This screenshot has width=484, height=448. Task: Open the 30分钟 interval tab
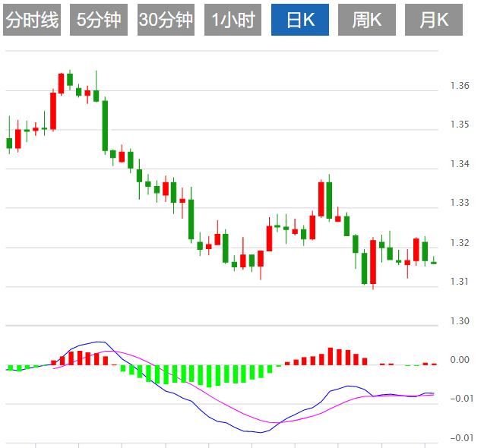click(x=166, y=21)
